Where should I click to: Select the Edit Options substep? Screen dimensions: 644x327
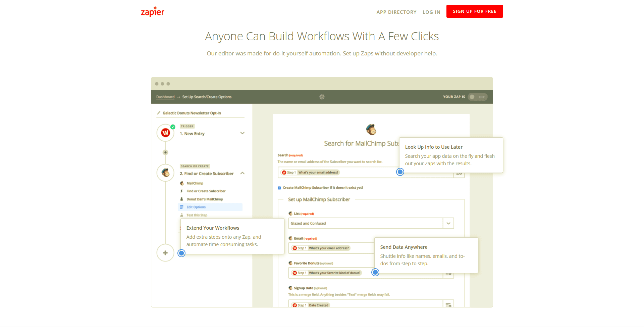click(x=210, y=207)
